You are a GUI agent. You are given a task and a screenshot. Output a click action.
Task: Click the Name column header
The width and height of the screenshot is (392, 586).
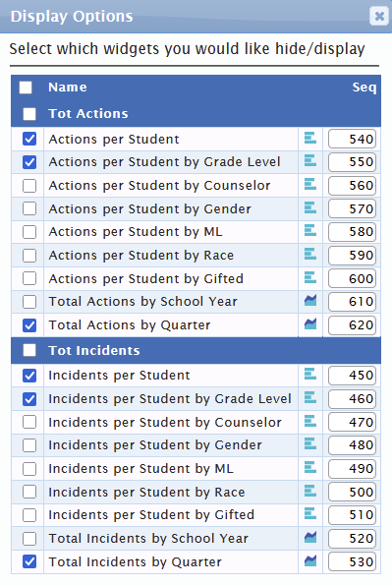coord(68,88)
